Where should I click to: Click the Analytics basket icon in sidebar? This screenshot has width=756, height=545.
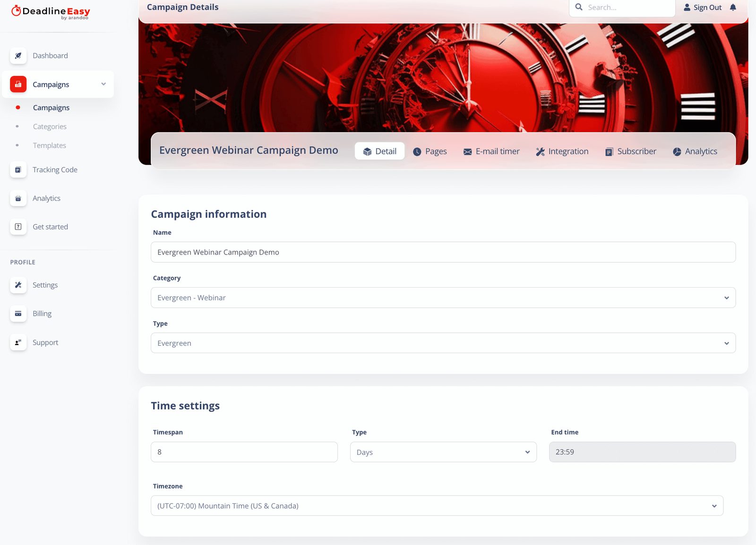pos(18,198)
